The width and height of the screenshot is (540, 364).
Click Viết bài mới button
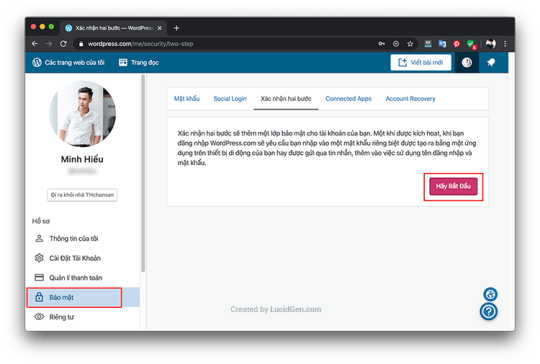click(420, 62)
